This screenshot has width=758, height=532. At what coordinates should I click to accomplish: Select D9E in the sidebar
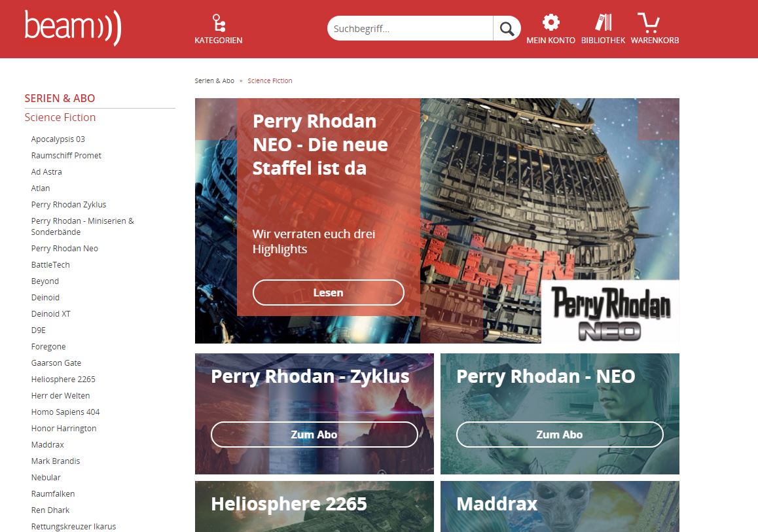pos(38,330)
